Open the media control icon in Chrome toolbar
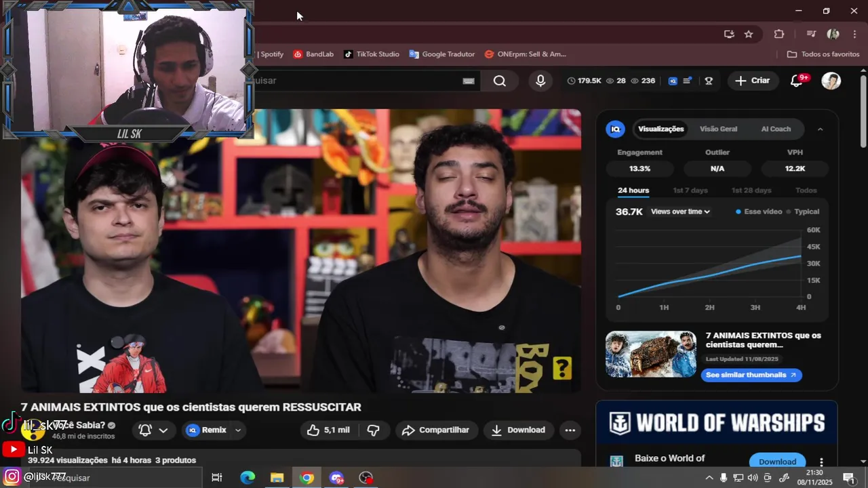Viewport: 868px width, 488px height. point(811,34)
